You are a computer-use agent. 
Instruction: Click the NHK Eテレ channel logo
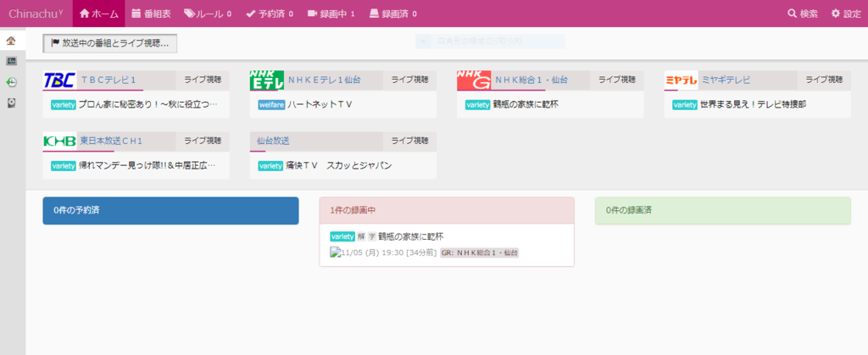tap(266, 80)
